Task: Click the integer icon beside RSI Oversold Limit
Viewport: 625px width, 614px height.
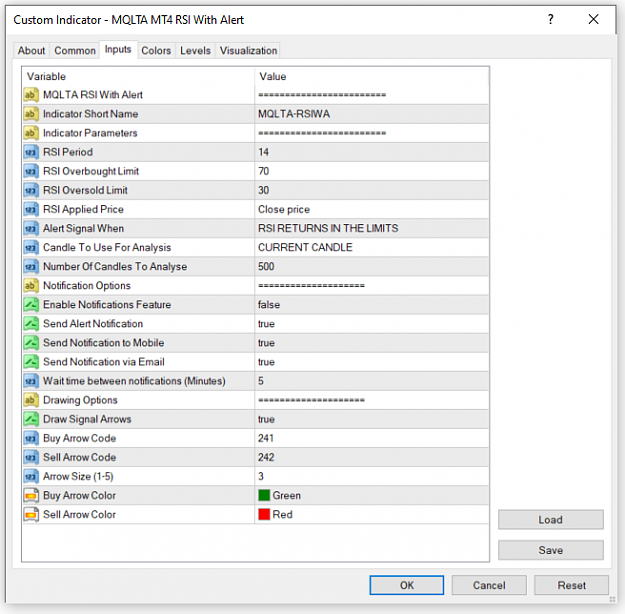Action: pos(31,191)
